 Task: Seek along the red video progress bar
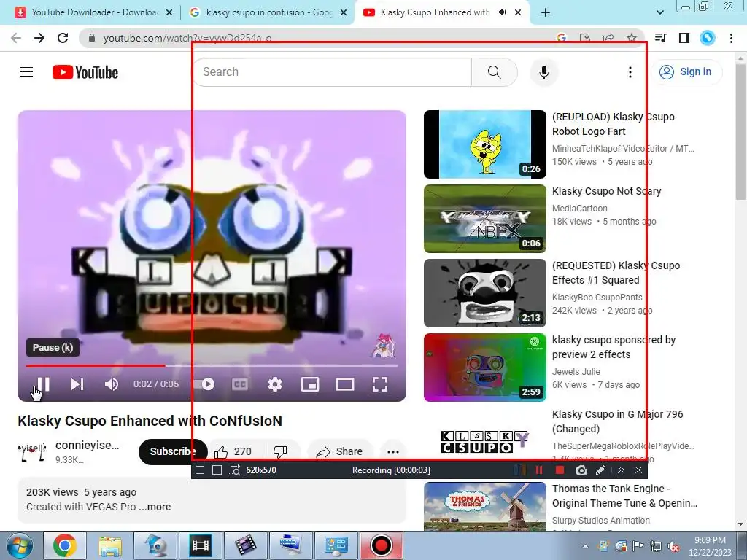click(x=212, y=366)
